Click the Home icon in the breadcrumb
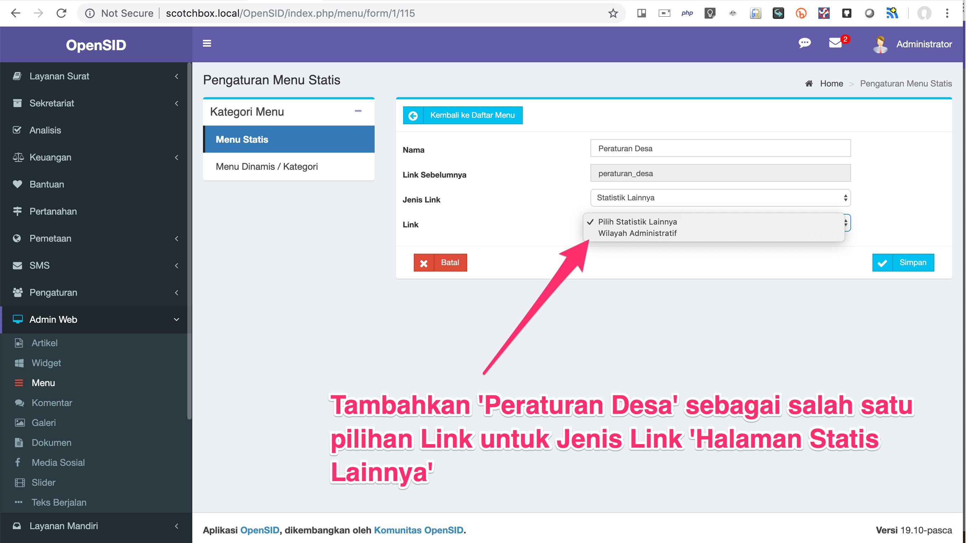Viewport: 980px width, 543px height. 809,83
